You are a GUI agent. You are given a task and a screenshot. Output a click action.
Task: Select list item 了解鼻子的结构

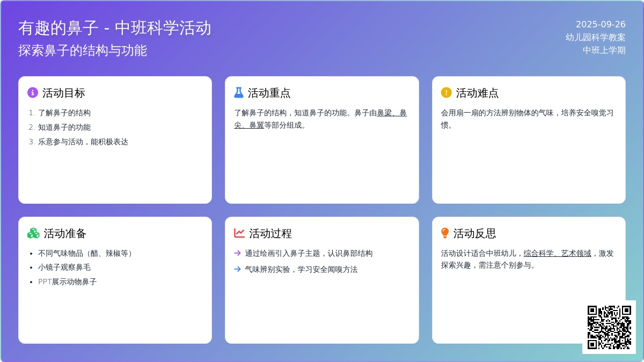click(x=64, y=113)
